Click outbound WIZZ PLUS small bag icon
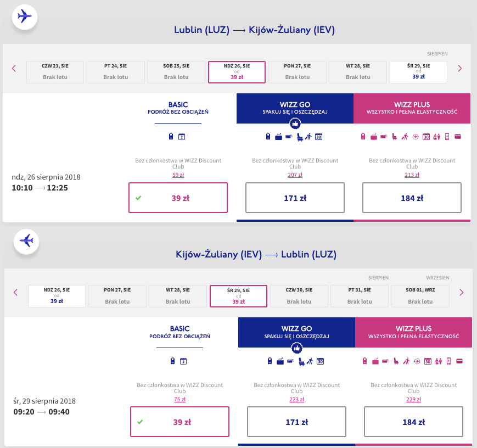The width and height of the screenshot is (477, 448). 363,136
